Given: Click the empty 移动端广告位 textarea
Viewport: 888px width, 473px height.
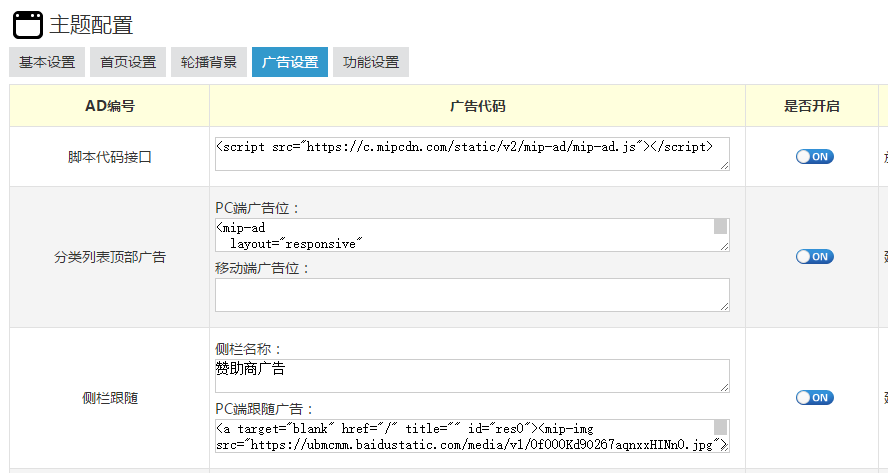Looking at the screenshot, I should (x=471, y=295).
